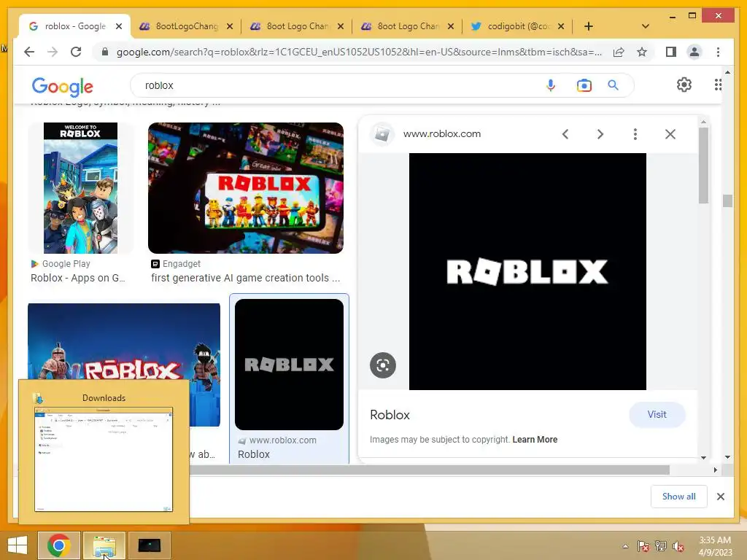Open the Chrome side panel

[671, 52]
